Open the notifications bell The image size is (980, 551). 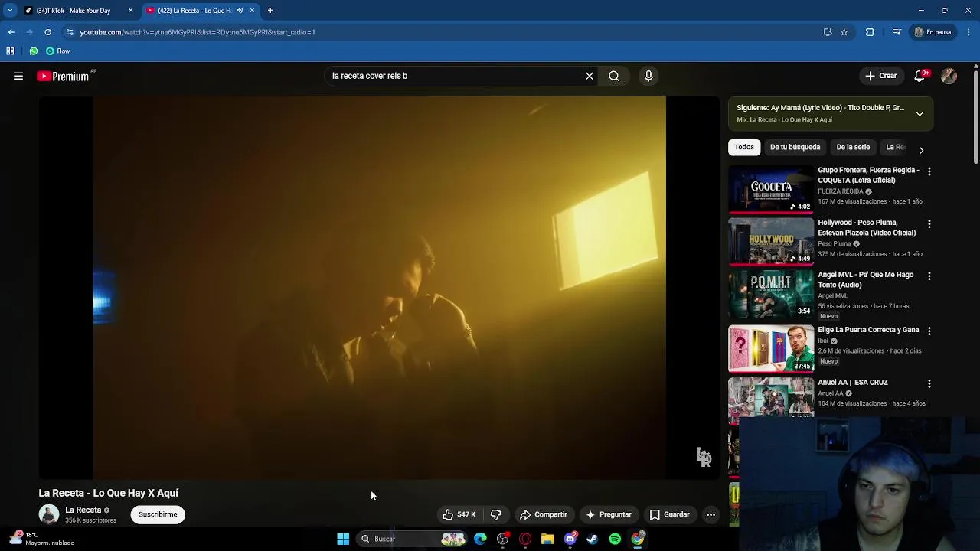[x=920, y=76]
